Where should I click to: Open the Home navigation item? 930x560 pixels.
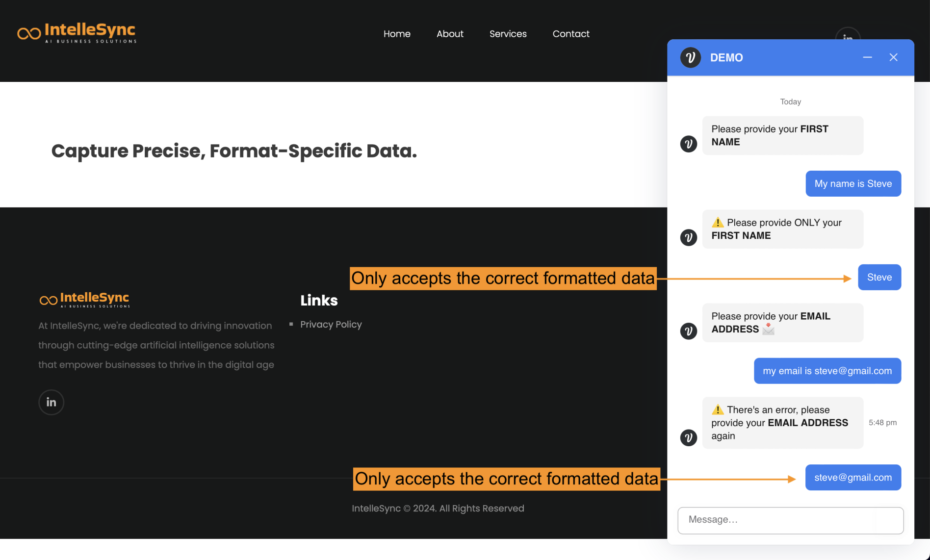pyautogui.click(x=397, y=34)
